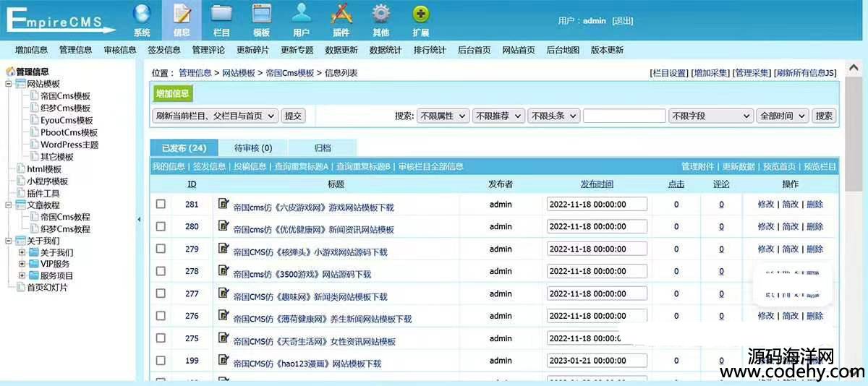The height and width of the screenshot is (386, 868).
Task: Switch to the 归档 tab
Action: (323, 148)
